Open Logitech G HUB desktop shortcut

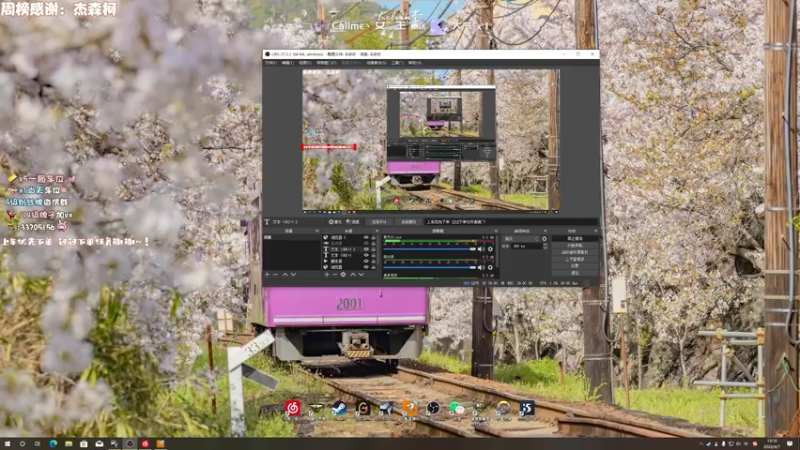(x=363, y=408)
